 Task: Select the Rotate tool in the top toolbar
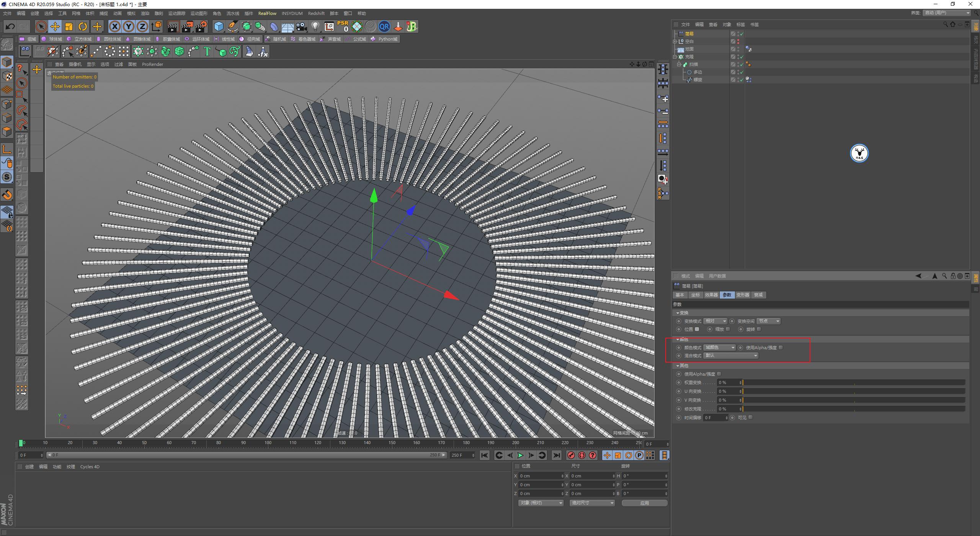click(83, 26)
